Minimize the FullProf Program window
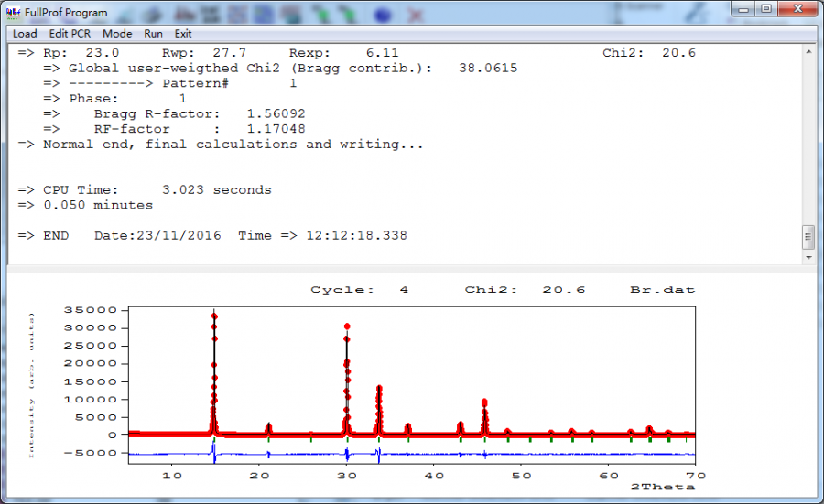The width and height of the screenshot is (824, 504). (x=743, y=9)
